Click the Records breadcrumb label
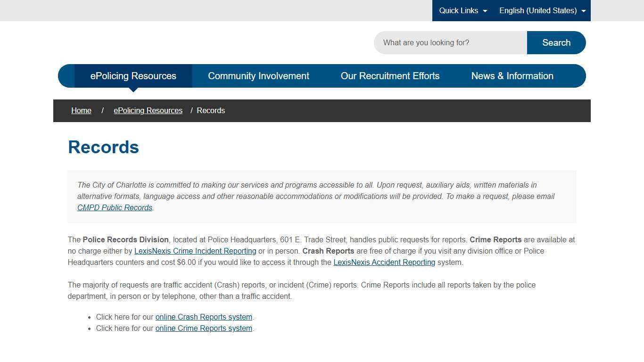 211,110
